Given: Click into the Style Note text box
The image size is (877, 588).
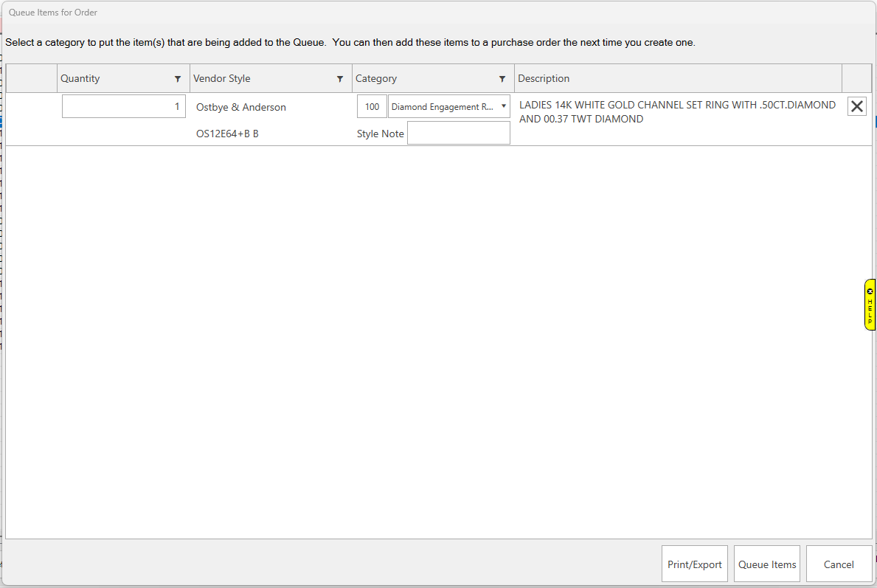Looking at the screenshot, I should coord(458,134).
